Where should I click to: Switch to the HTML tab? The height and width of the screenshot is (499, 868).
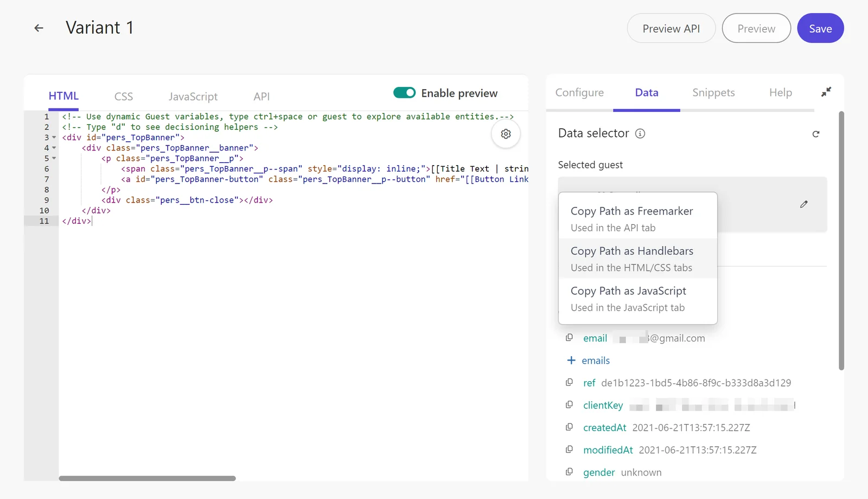point(63,96)
